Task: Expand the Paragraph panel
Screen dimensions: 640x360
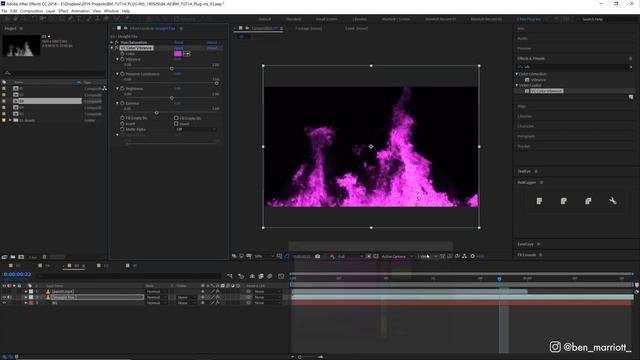Action: click(x=526, y=136)
